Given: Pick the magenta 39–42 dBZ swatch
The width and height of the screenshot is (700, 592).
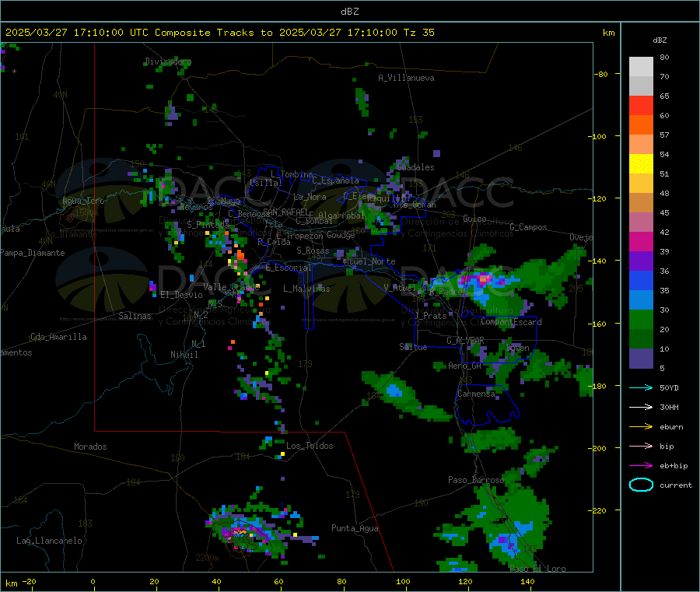Looking at the screenshot, I should pos(641,241).
